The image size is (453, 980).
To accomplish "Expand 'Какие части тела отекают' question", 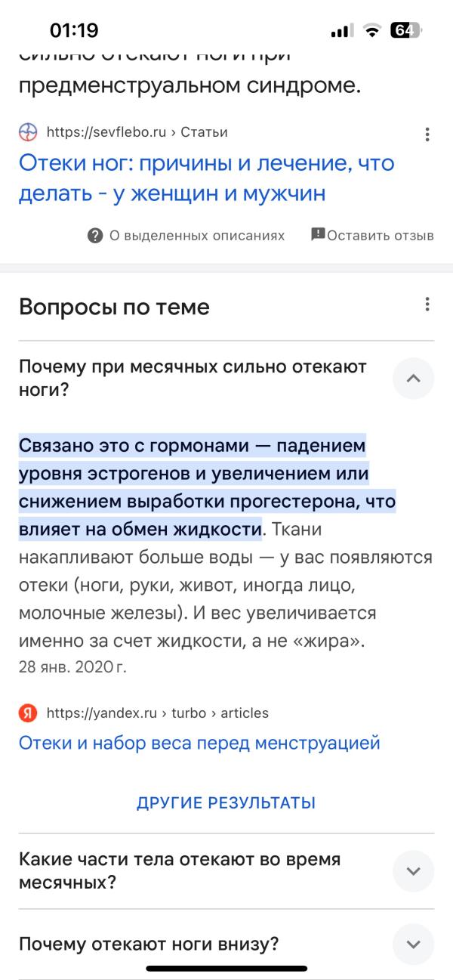I will (x=413, y=870).
